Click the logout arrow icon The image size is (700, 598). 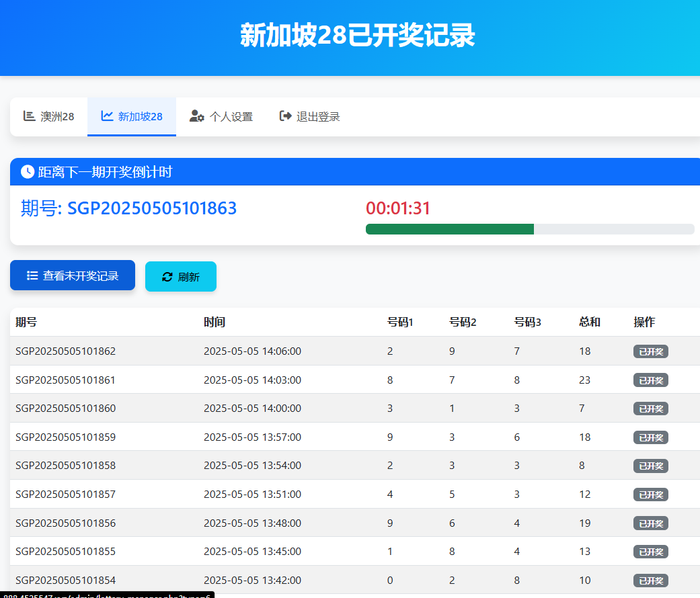tap(285, 116)
